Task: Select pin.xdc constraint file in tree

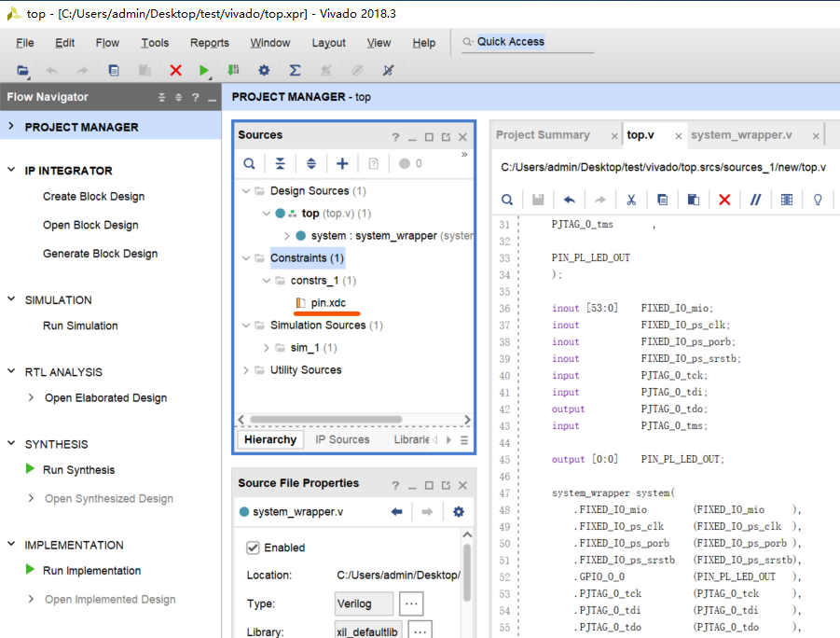Action: [x=328, y=303]
